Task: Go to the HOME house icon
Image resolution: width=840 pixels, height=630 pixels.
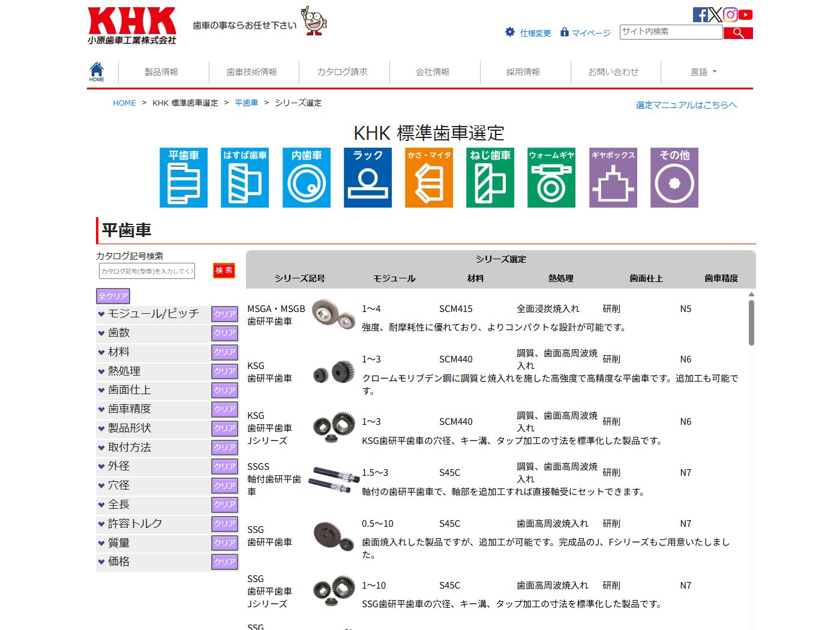Action: [x=97, y=71]
